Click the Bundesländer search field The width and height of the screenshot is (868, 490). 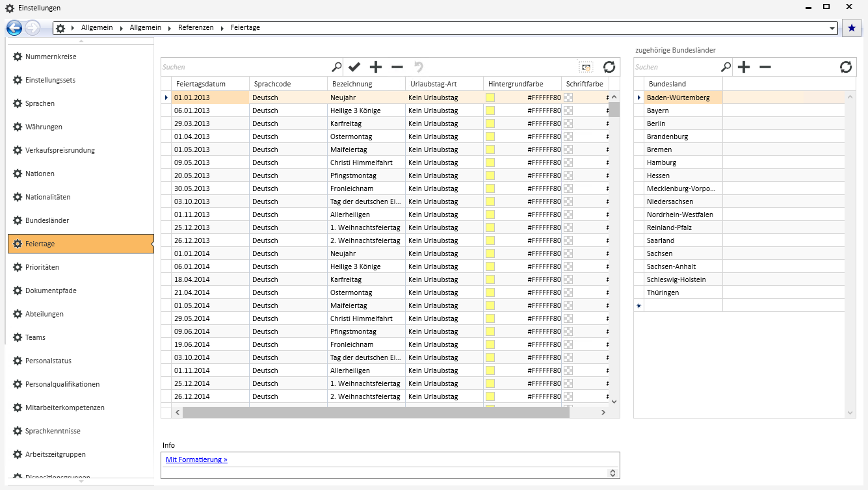(677, 67)
